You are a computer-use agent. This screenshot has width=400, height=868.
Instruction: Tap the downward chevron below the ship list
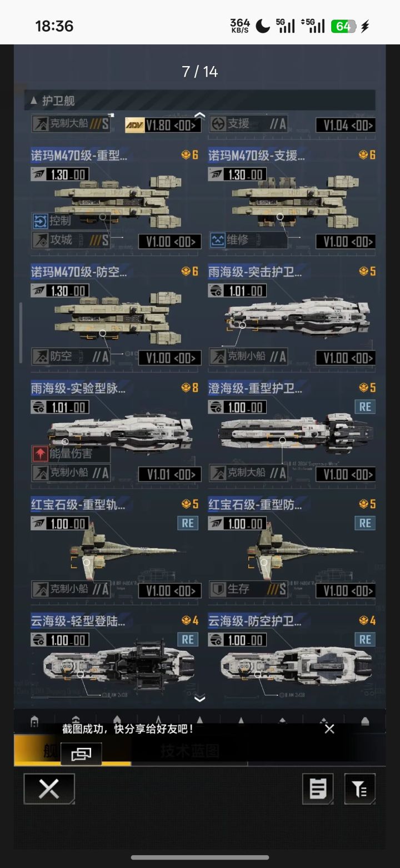pyautogui.click(x=200, y=699)
